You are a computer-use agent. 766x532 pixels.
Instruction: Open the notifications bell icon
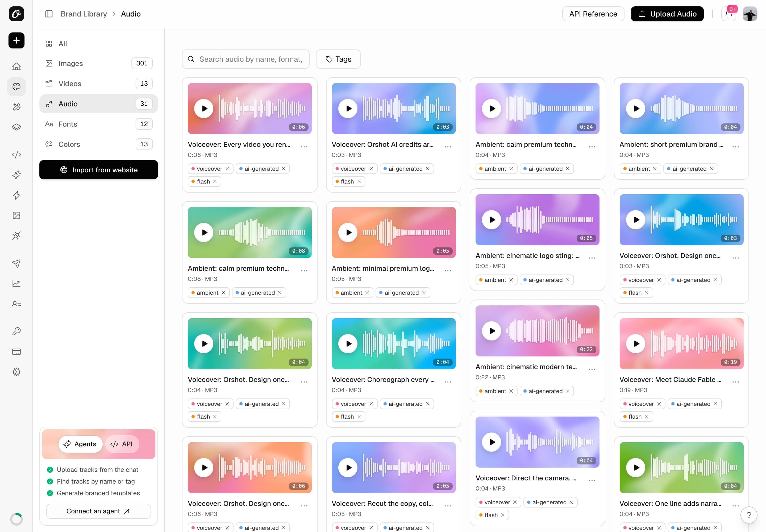coord(729,14)
